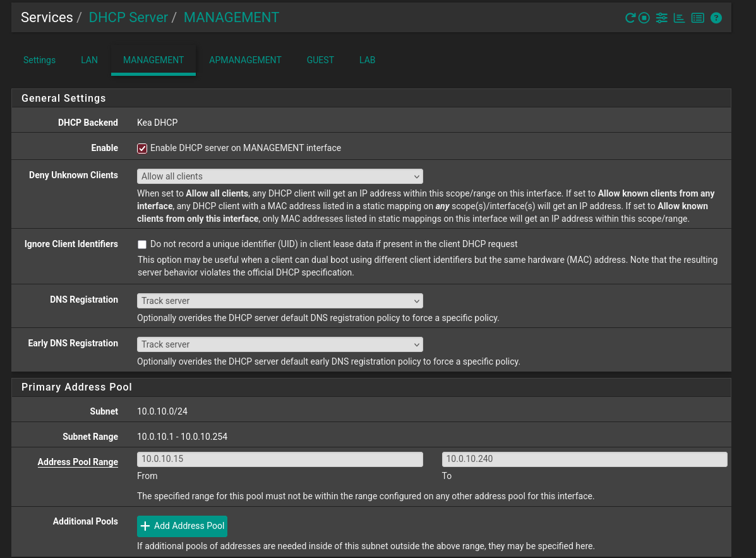Open the Deny Unknown Clients dropdown
The height and width of the screenshot is (558, 756).
coord(280,176)
